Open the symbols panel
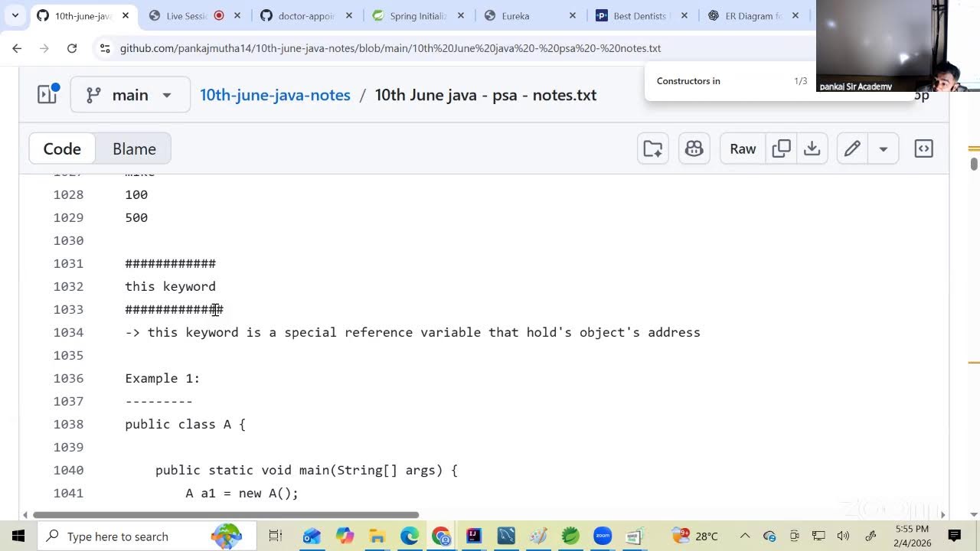This screenshot has width=980, height=551. tap(924, 148)
